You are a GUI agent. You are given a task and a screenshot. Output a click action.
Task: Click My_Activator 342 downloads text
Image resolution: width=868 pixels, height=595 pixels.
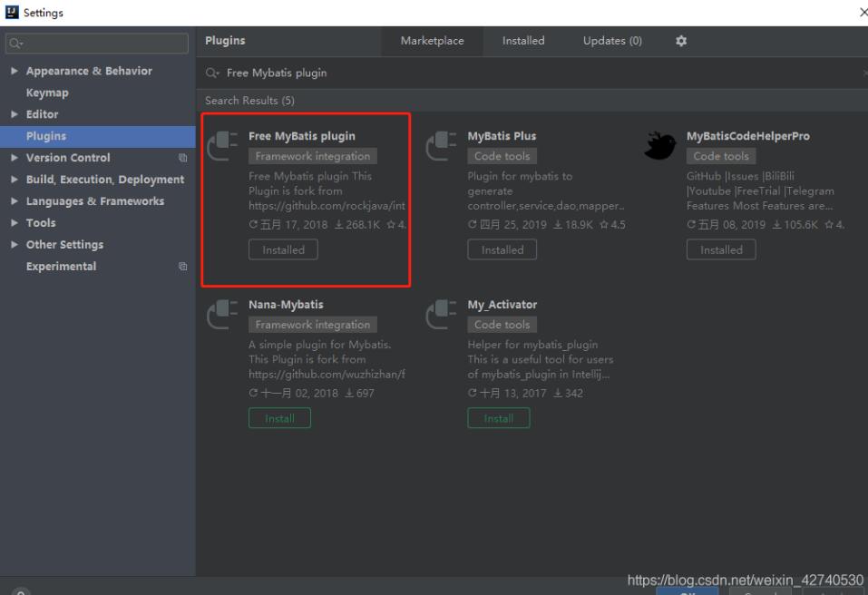[568, 394]
